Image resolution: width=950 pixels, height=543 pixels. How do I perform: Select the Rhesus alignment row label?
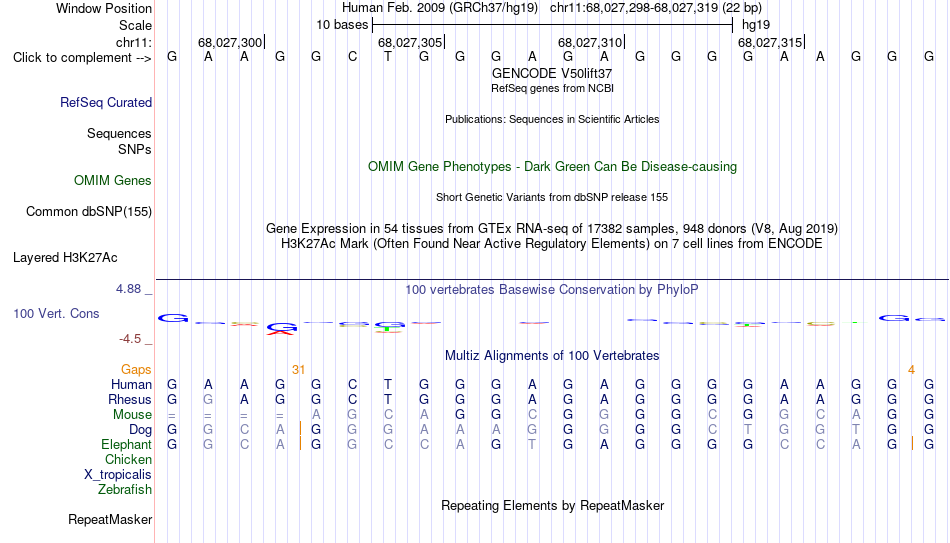tap(130, 399)
